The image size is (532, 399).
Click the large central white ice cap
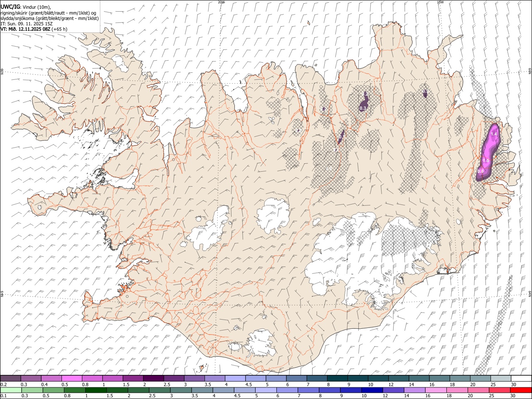coord(273,215)
